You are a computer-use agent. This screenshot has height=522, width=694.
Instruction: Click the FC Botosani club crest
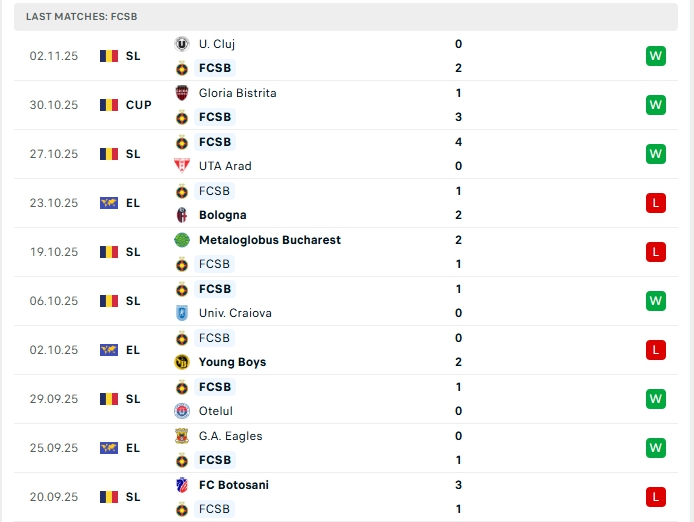(x=182, y=485)
